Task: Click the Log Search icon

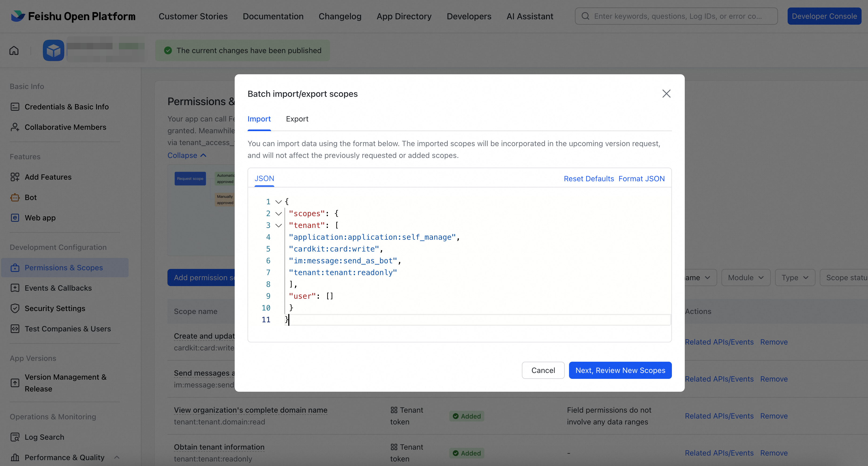Action: coord(15,437)
